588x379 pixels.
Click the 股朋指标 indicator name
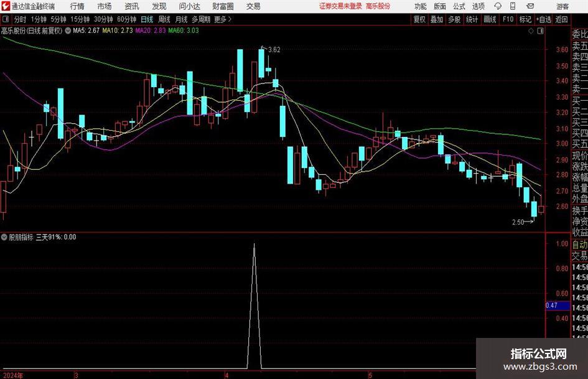(x=21, y=237)
